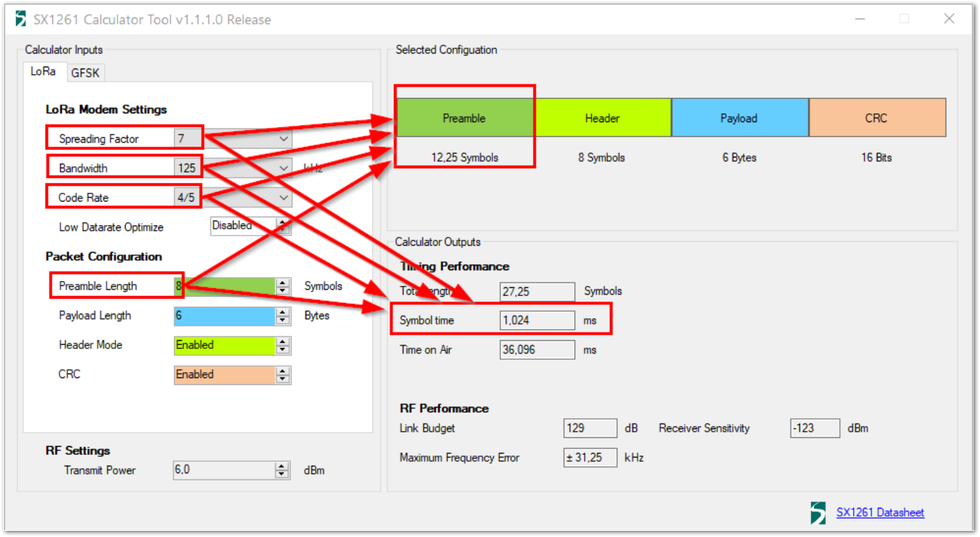Close the SX1261 Calculator Tool window
This screenshot has height=537, width=980.
949,19
